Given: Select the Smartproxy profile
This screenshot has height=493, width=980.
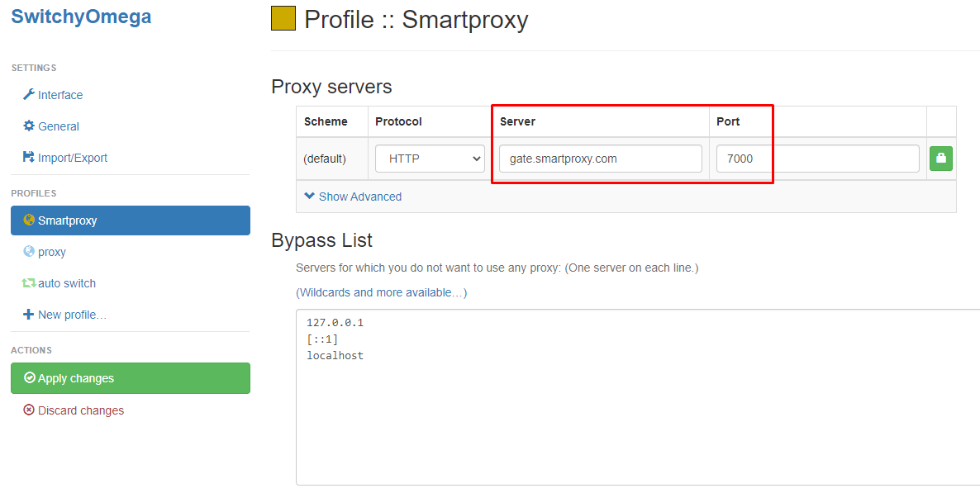Looking at the screenshot, I should pyautogui.click(x=131, y=220).
